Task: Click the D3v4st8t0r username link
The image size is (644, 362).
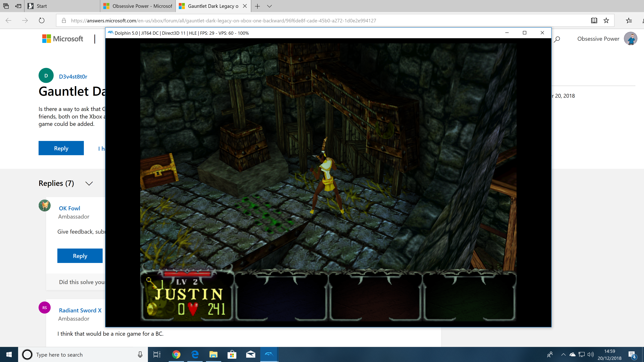Action: 73,76
